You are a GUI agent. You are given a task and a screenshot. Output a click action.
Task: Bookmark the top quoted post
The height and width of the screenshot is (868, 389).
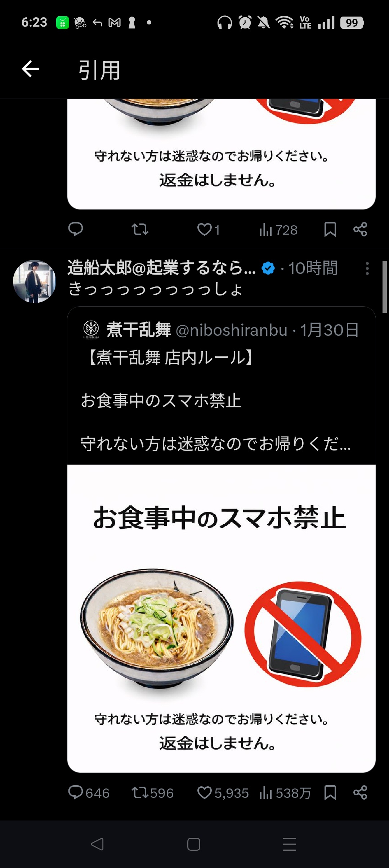[x=330, y=229]
